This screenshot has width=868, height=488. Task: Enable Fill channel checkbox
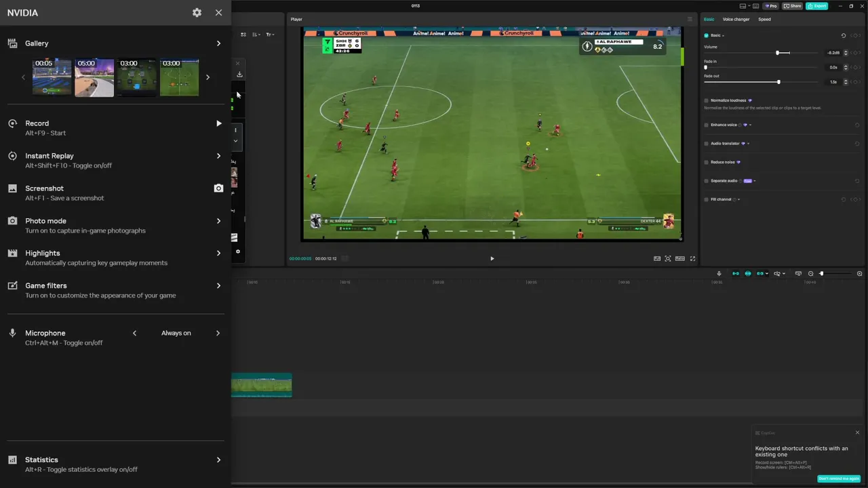tap(706, 200)
